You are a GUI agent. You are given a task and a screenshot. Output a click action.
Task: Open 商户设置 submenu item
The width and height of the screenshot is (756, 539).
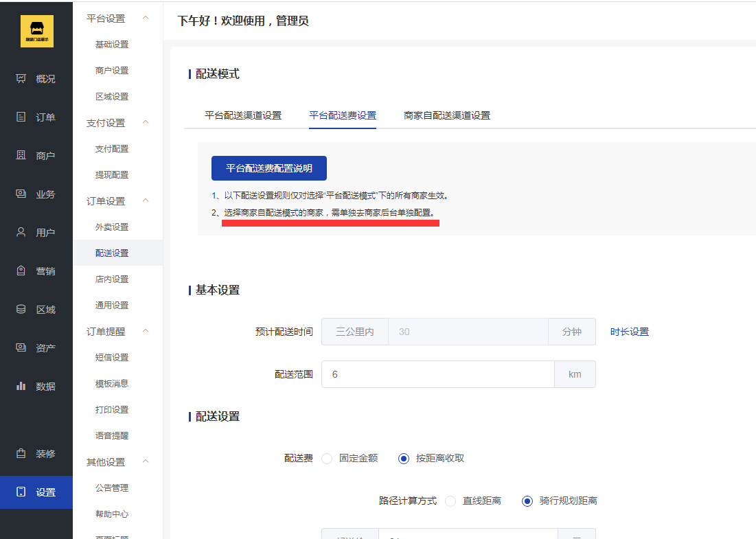tap(112, 71)
